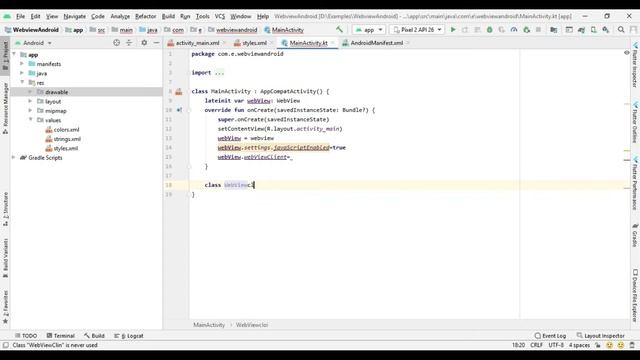640x360 pixels.
Task: Open the 'app' run configuration dropdown
Action: pos(369,30)
